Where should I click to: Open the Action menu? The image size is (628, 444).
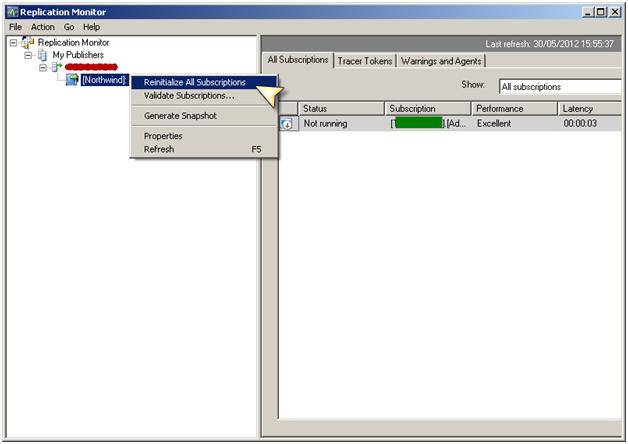coord(42,27)
